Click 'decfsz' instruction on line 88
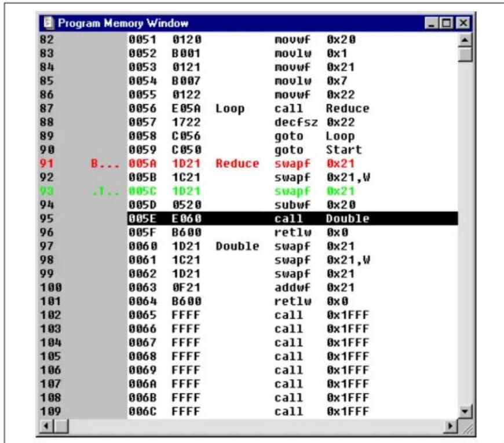 click(296, 122)
